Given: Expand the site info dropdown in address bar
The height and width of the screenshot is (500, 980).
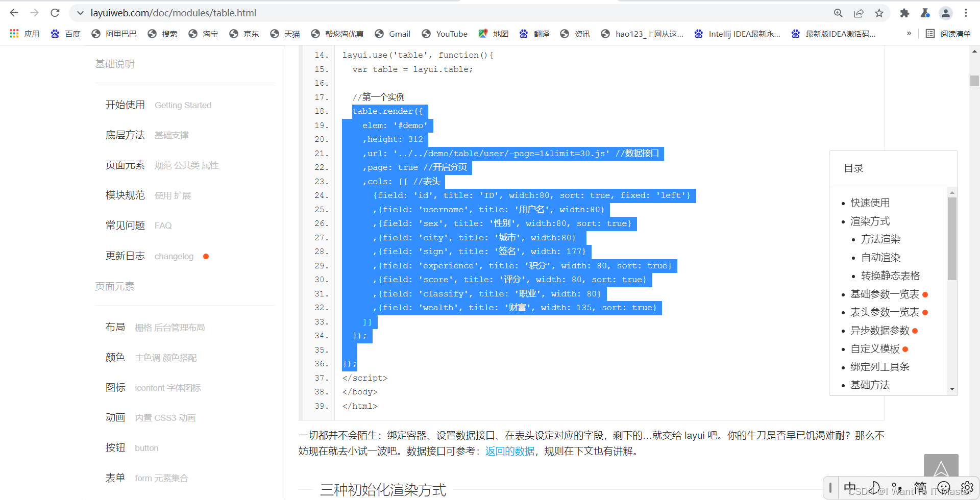Looking at the screenshot, I should point(80,13).
